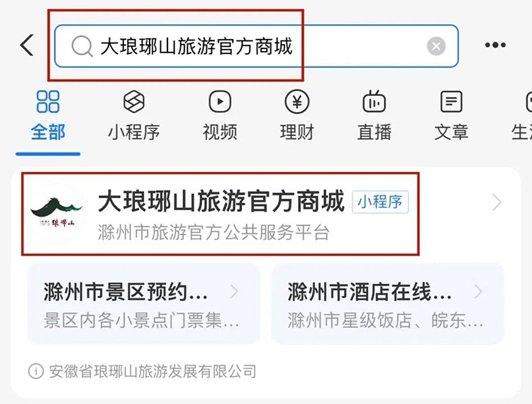
Task: Click inside the search input field
Action: tap(256, 46)
